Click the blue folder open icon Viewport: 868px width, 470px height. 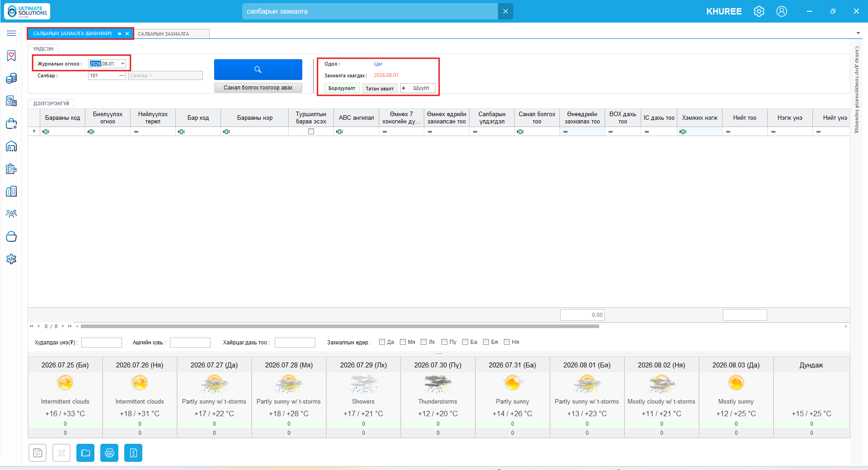pos(85,453)
